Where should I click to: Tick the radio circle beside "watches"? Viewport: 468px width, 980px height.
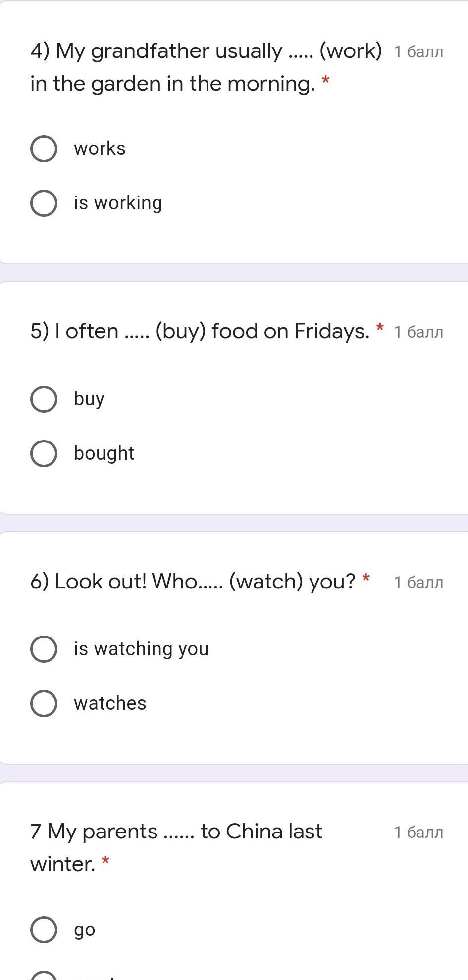coord(44,703)
